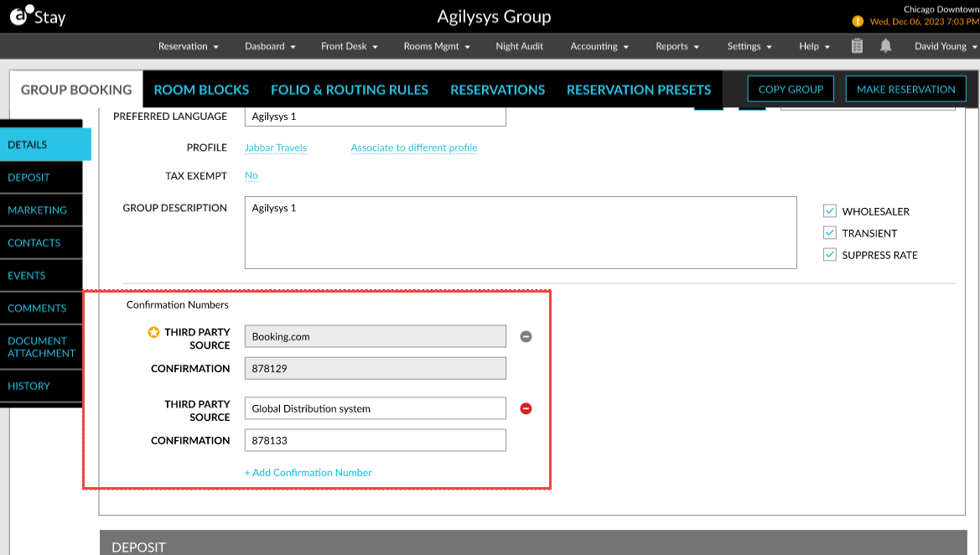Select Details in the sidebar
This screenshot has width=980, height=555.
(x=45, y=144)
